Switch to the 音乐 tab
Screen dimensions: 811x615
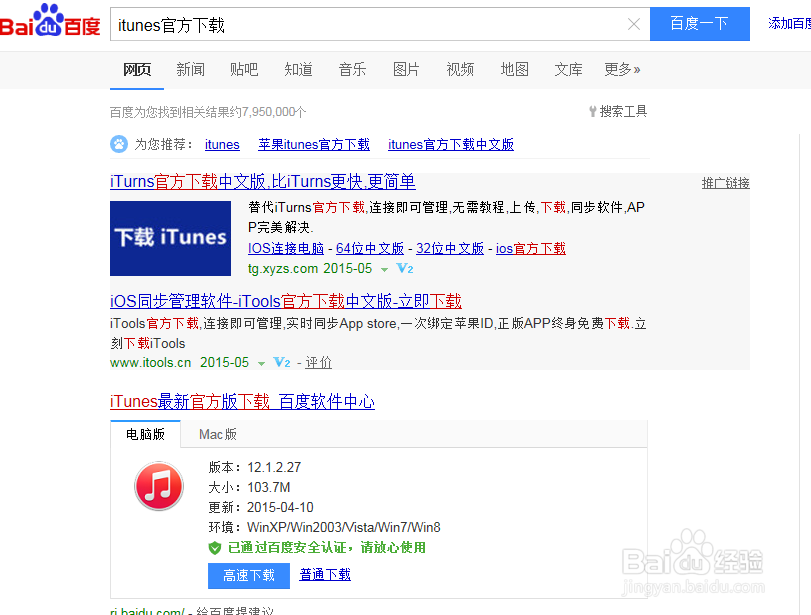[x=352, y=69]
